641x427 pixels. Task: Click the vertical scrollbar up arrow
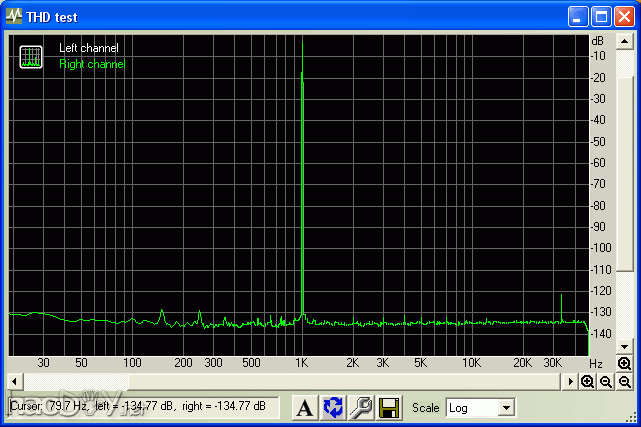point(624,41)
